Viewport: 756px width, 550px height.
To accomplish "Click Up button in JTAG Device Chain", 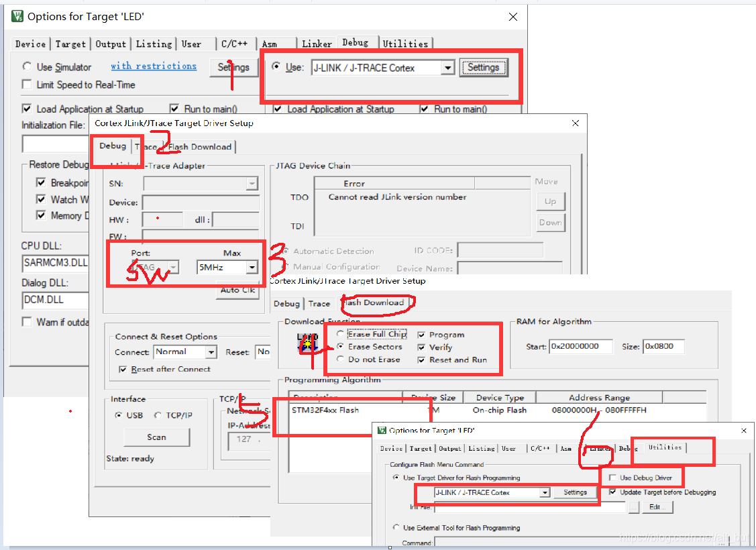I will click(x=550, y=201).
